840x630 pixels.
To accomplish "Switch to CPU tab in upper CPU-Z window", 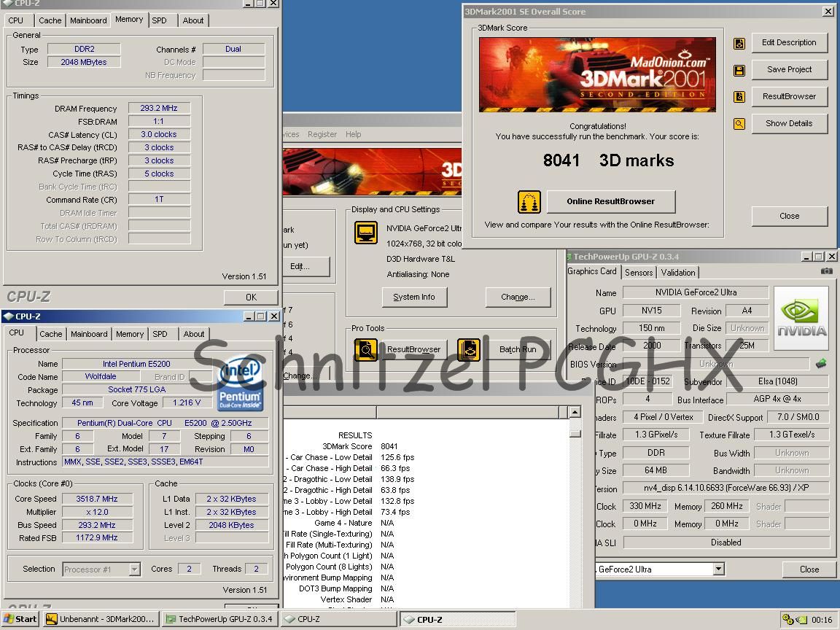I will pos(16,20).
